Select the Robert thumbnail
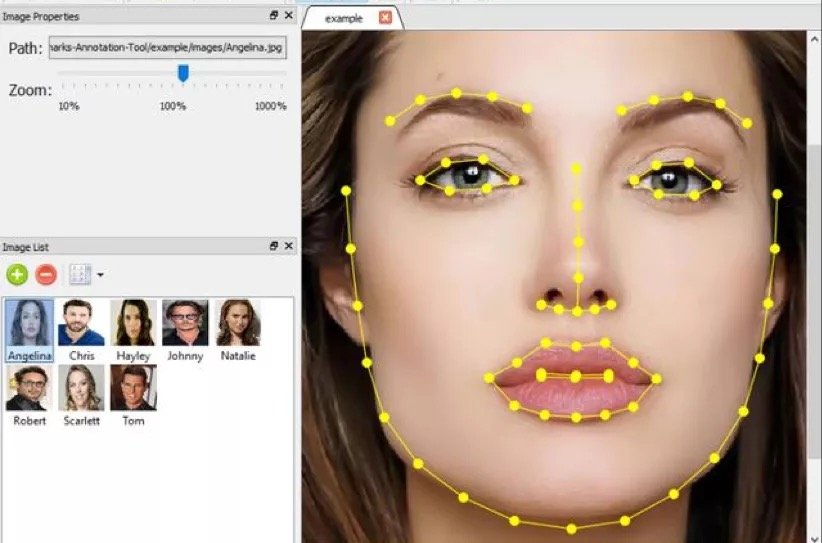822x543 pixels. click(x=29, y=395)
